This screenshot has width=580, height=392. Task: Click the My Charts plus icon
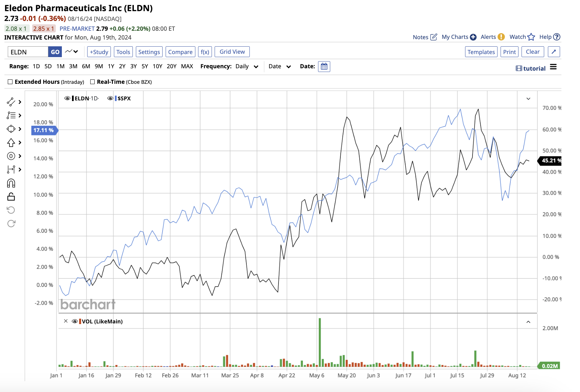[473, 37]
